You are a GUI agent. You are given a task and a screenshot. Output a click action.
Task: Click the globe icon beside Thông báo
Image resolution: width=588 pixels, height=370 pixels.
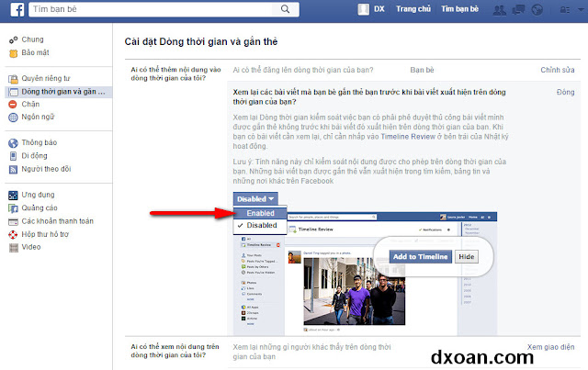click(13, 143)
